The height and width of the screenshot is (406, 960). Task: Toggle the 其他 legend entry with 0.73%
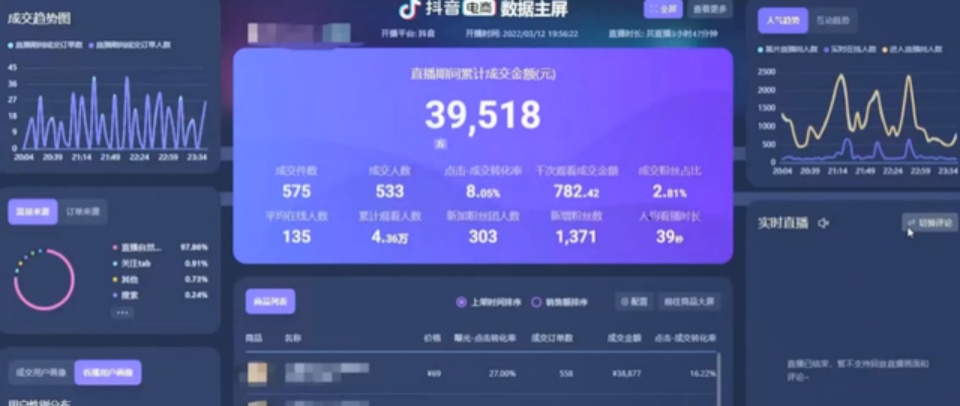pyautogui.click(x=160, y=280)
